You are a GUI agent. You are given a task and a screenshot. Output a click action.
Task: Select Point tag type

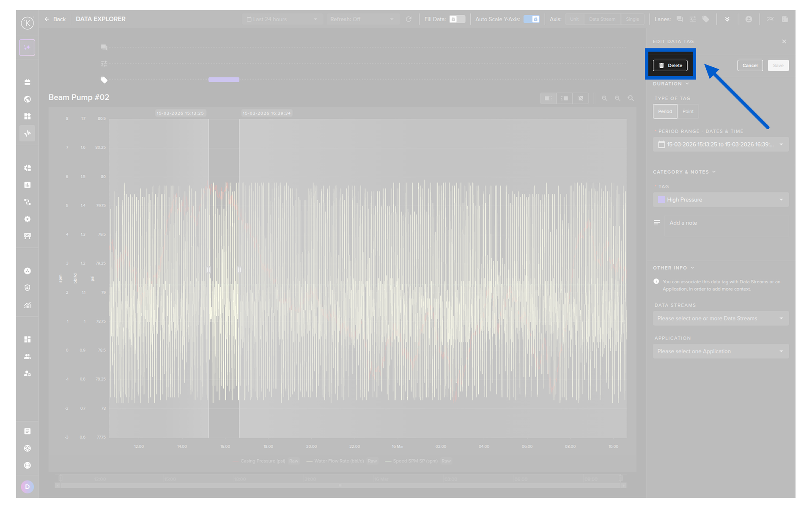[x=688, y=112]
